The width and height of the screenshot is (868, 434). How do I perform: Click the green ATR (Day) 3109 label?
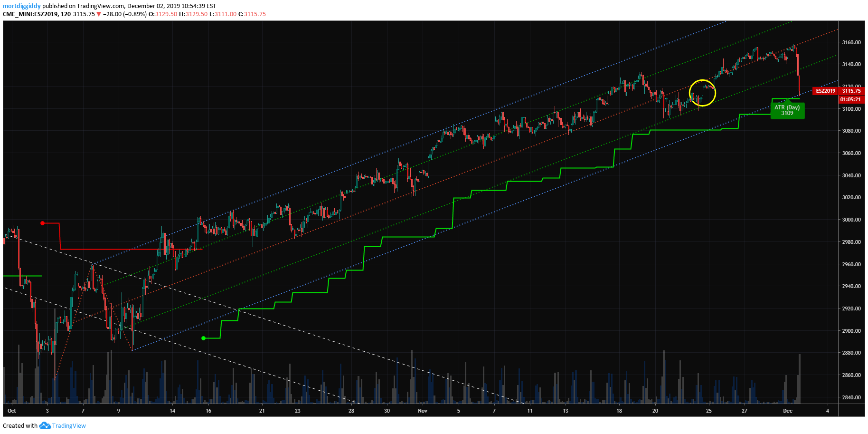point(787,110)
